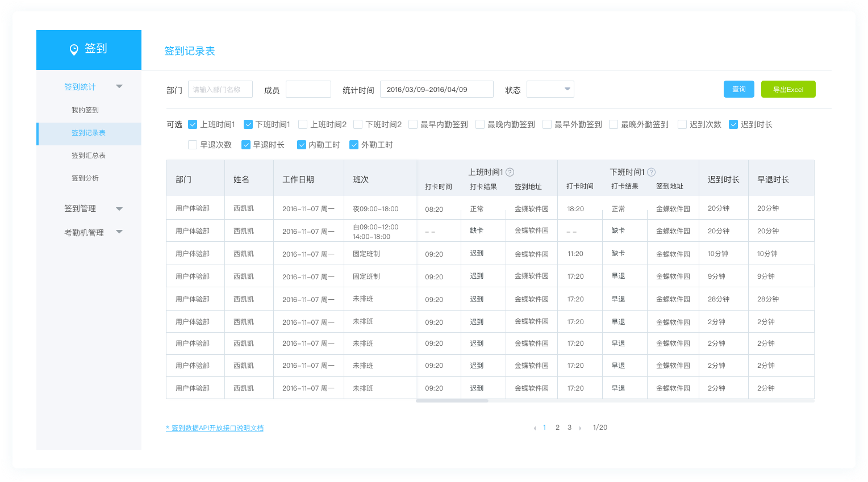This screenshot has height=482, width=868.
Task: Disable the 外勤工时 checkbox
Action: point(354,145)
